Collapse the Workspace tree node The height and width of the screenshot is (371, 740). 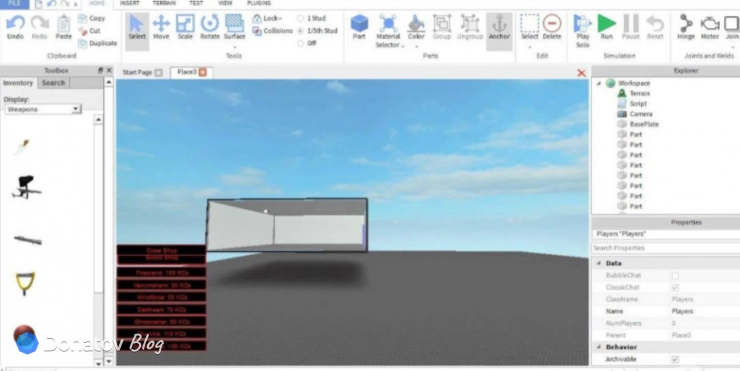pyautogui.click(x=599, y=84)
